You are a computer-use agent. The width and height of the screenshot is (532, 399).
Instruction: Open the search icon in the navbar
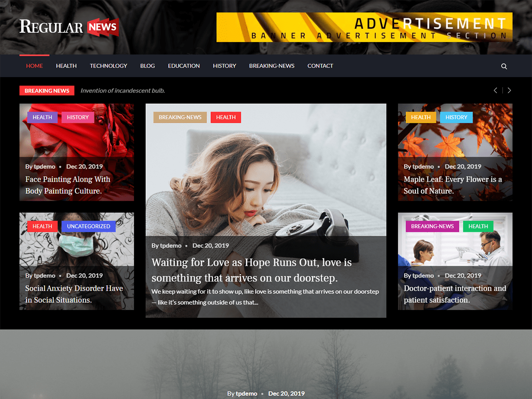point(504,66)
